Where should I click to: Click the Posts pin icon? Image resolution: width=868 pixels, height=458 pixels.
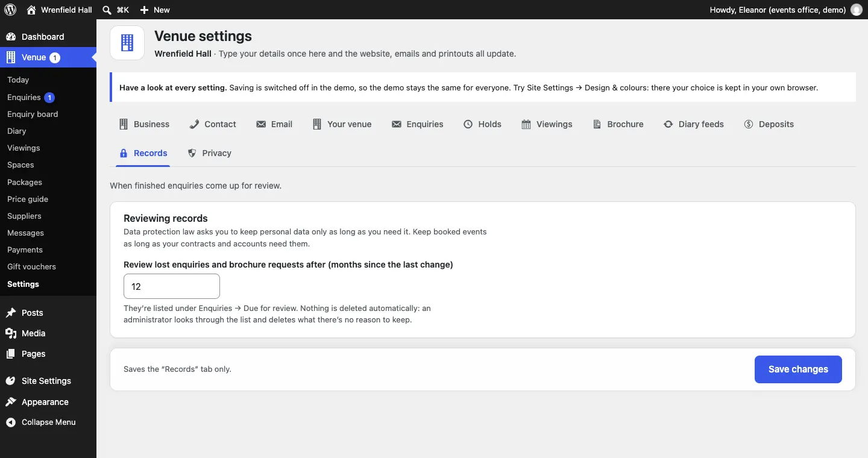click(11, 313)
